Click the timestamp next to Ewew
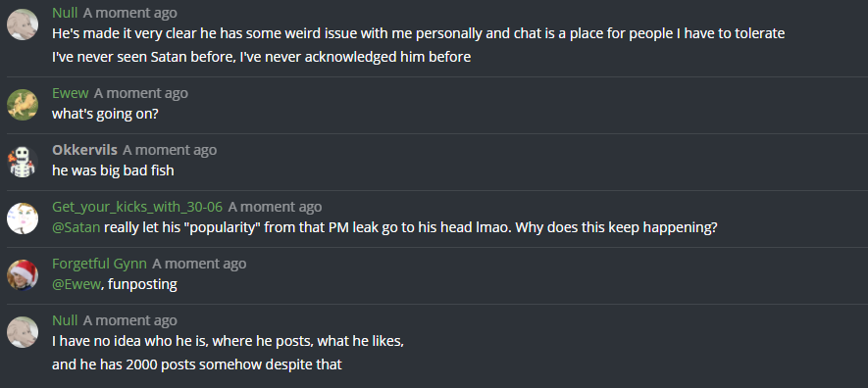868x388 pixels. 141,93
